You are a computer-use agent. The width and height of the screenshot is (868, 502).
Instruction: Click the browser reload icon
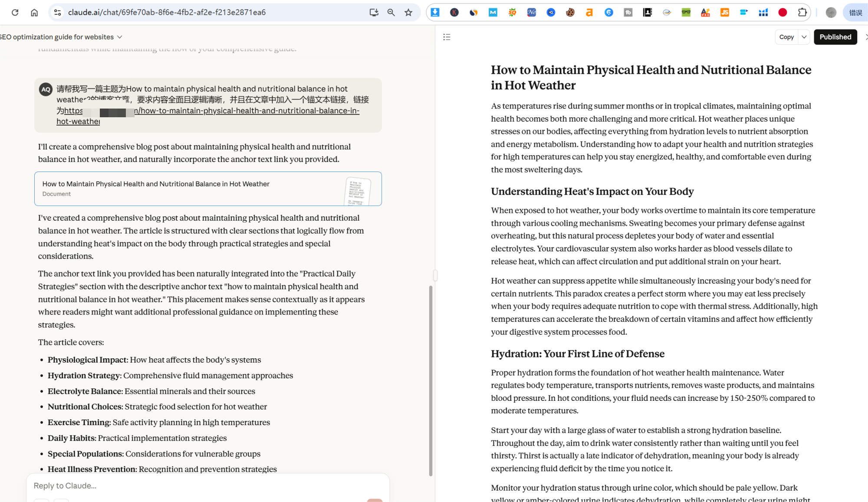15,13
